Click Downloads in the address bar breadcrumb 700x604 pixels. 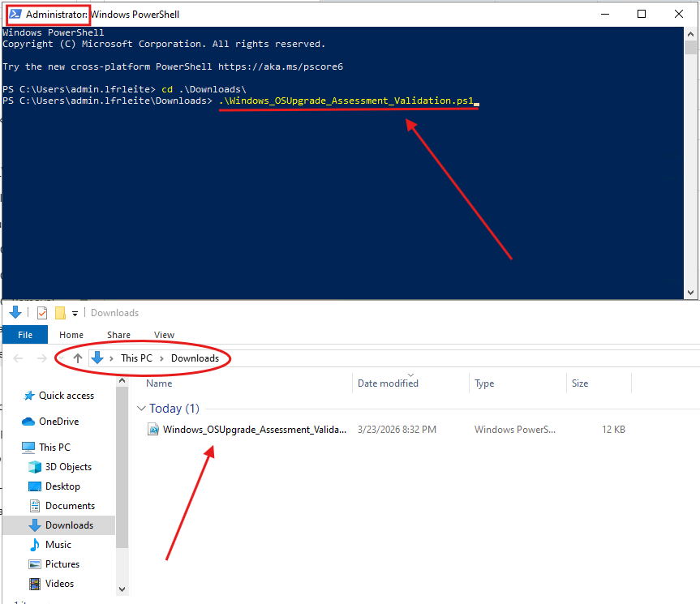point(195,358)
